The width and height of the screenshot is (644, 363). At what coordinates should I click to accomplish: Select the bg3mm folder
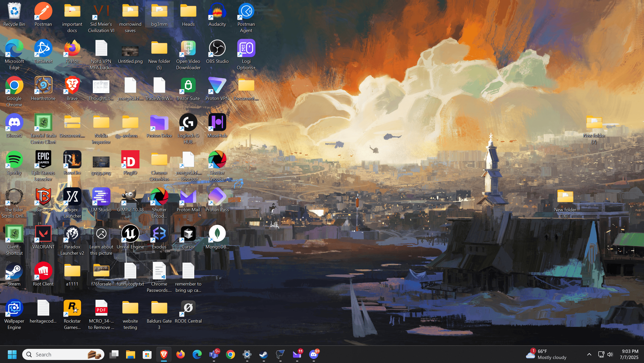159,15
